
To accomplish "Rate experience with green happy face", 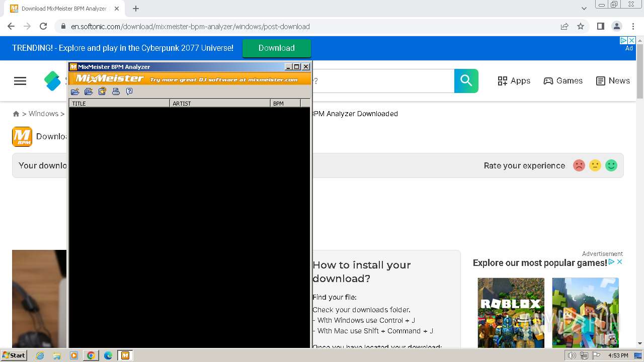I will tap(611, 165).
